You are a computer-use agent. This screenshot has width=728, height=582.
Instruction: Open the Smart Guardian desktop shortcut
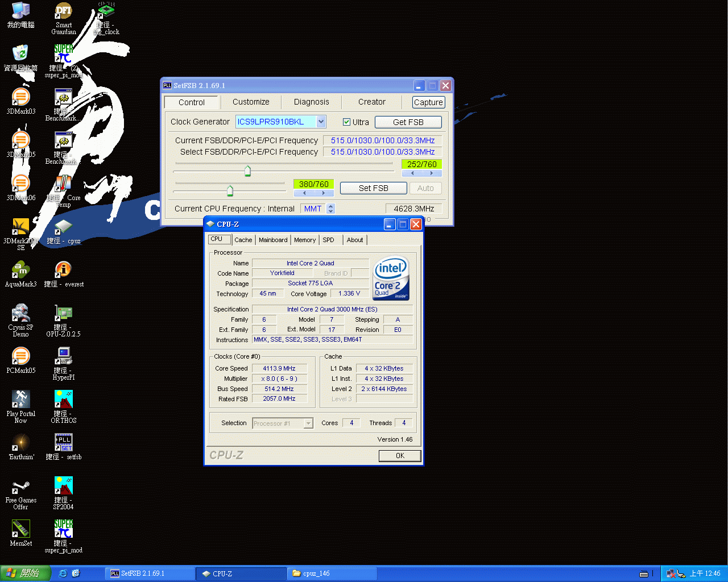coord(64,19)
